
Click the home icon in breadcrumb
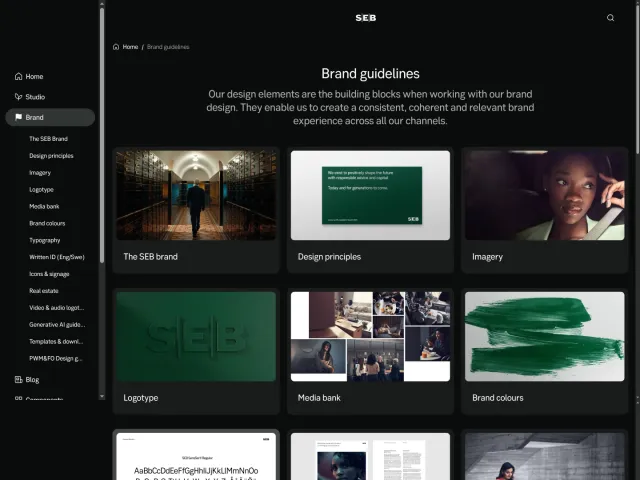[x=116, y=47]
